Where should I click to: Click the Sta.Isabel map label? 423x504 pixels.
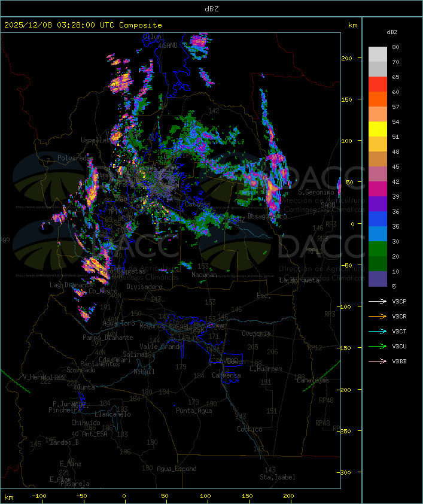(x=278, y=477)
